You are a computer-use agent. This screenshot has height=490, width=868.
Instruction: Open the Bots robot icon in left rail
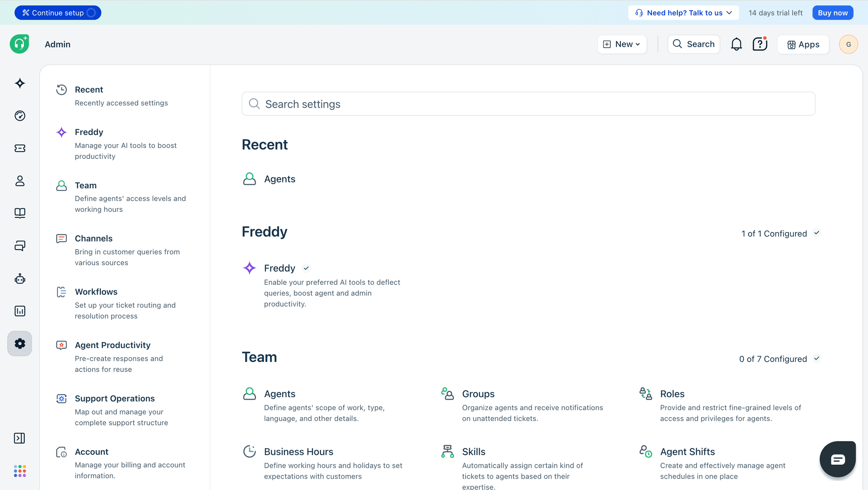(20, 279)
